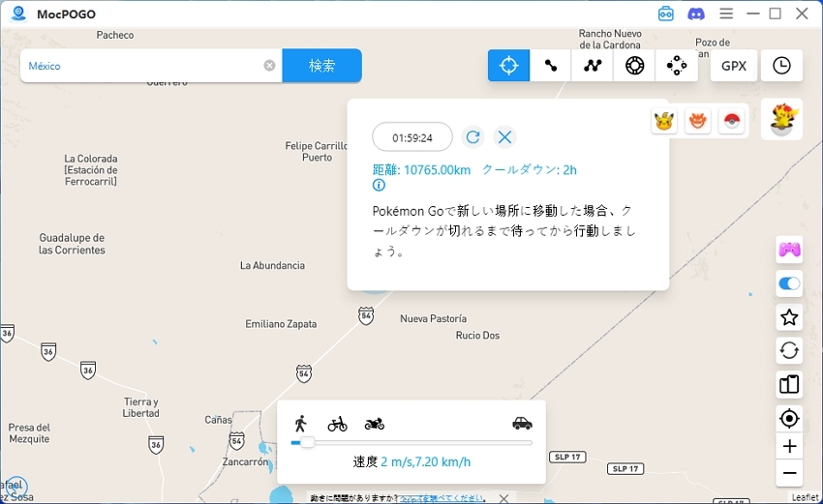Open the hamburger menu
The width and height of the screenshot is (823, 504).
[726, 14]
